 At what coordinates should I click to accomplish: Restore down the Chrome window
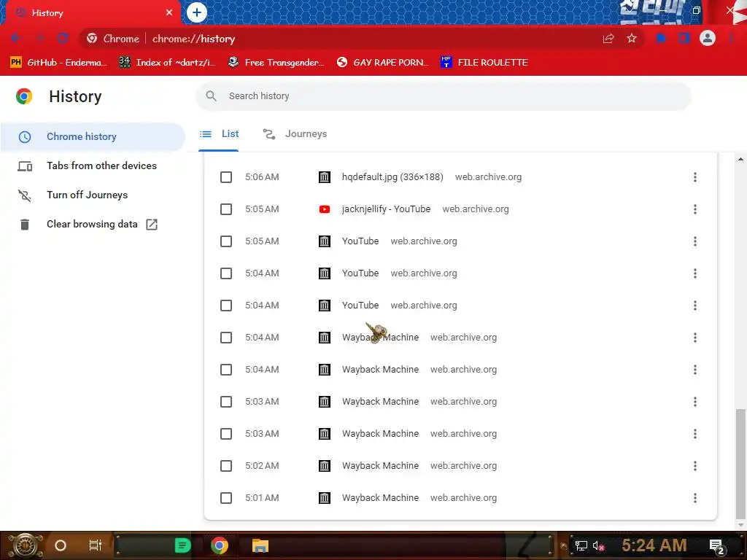point(697,10)
